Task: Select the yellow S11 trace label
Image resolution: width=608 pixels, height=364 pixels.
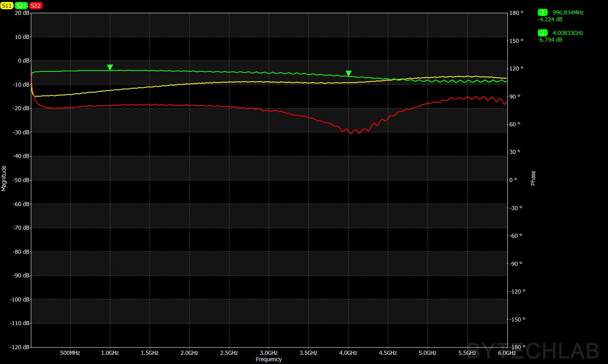Action: pos(7,6)
